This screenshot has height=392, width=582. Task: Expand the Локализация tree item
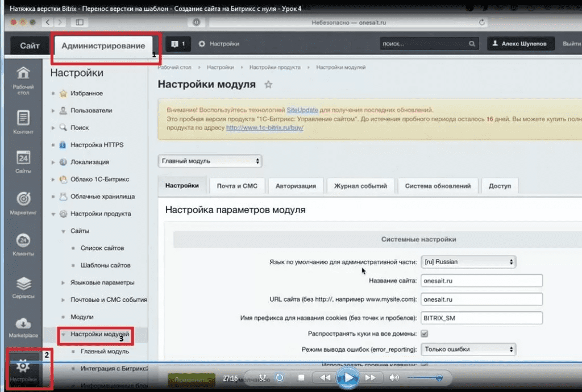click(x=53, y=162)
